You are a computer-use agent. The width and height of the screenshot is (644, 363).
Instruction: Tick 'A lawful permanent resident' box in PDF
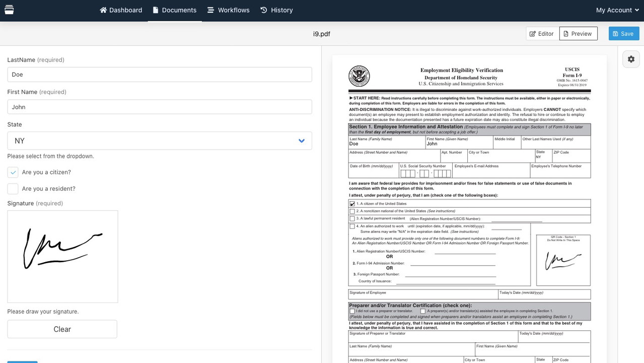click(x=352, y=219)
